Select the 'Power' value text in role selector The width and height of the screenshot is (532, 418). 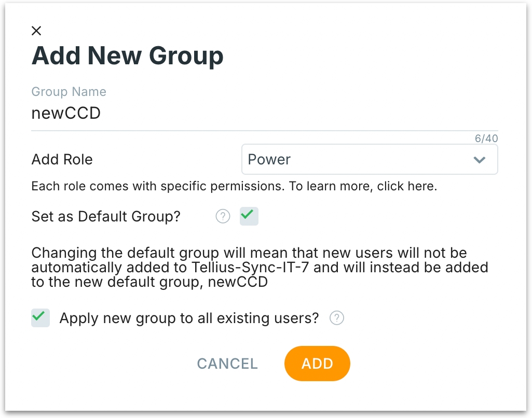269,160
